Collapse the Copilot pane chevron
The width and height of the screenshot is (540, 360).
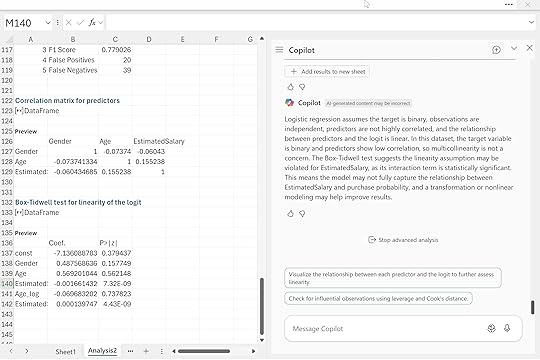click(x=514, y=49)
